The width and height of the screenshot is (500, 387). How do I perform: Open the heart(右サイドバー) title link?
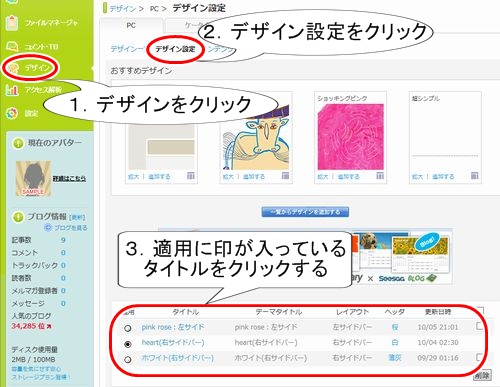click(173, 342)
